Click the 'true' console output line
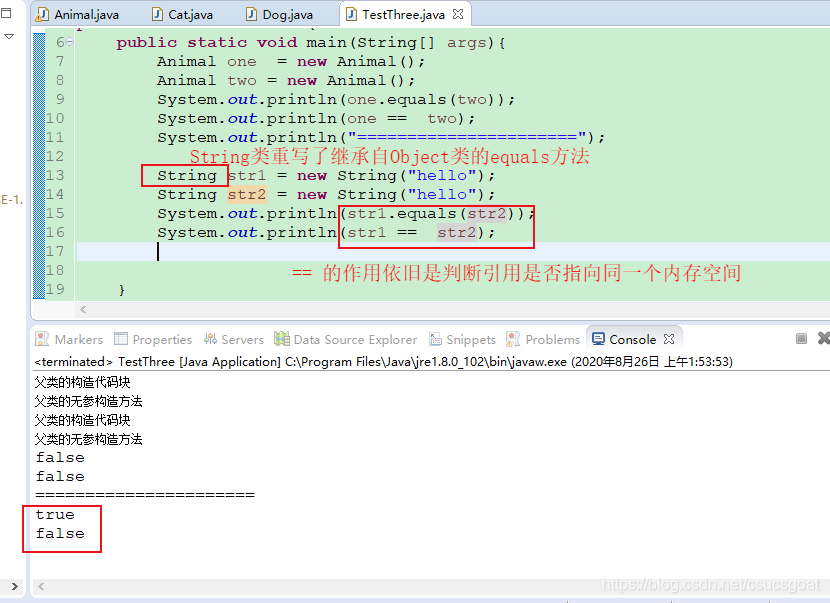The height and width of the screenshot is (603, 830). point(55,515)
